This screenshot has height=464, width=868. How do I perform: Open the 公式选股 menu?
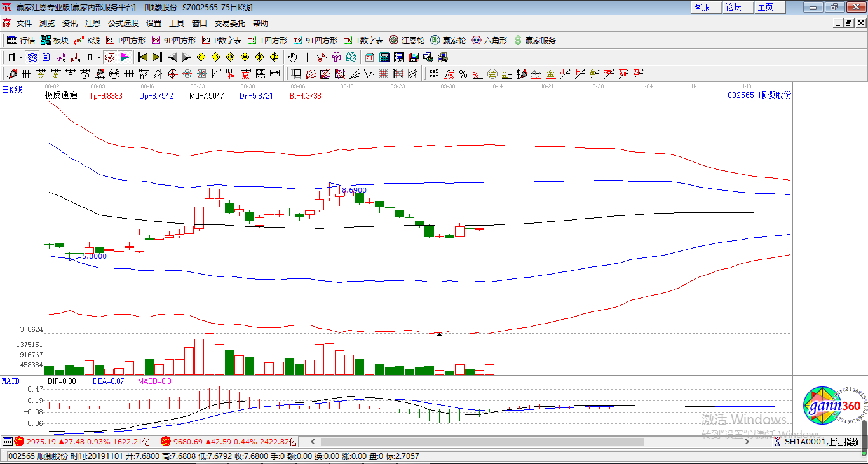[x=123, y=24]
